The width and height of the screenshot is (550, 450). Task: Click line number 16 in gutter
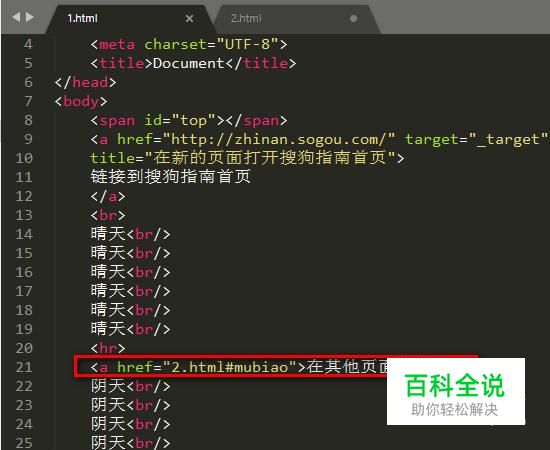pyautogui.click(x=24, y=272)
